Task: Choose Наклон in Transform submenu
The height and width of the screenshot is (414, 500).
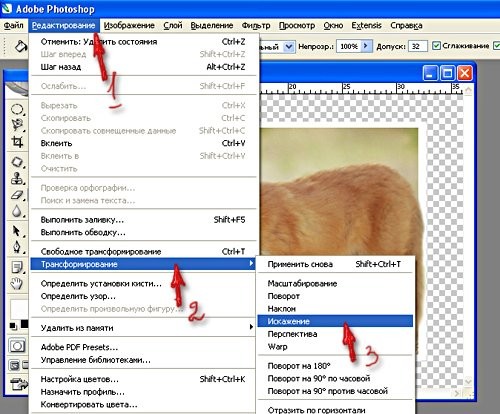Action: coord(335,309)
